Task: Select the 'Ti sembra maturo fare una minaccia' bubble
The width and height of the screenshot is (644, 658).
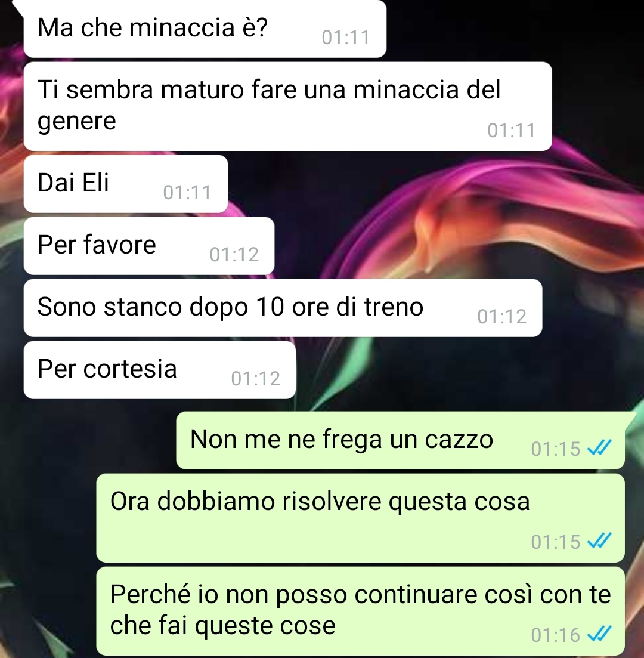Action: point(288,106)
